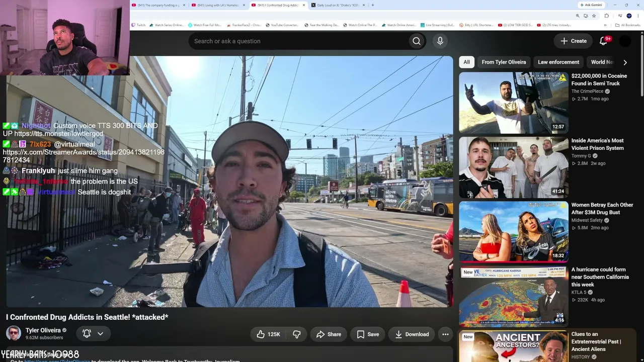Open the Twitch bookmark
The image size is (644, 362).
pos(138,25)
